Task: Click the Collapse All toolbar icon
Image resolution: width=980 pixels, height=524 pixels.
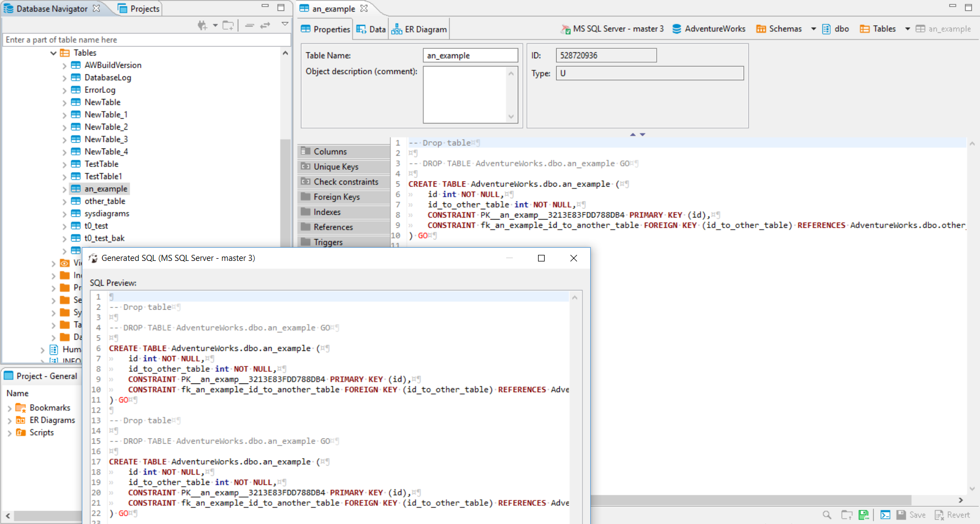Action: [x=250, y=25]
